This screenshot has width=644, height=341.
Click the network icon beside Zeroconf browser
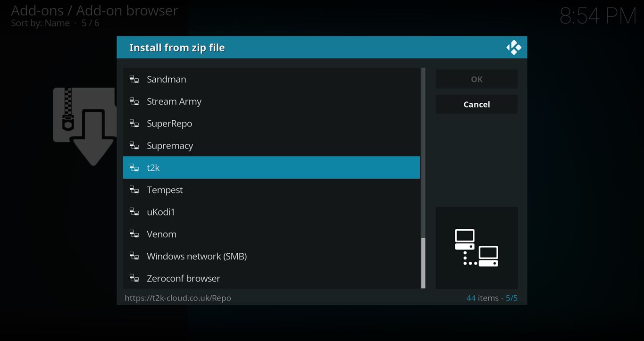click(x=134, y=278)
